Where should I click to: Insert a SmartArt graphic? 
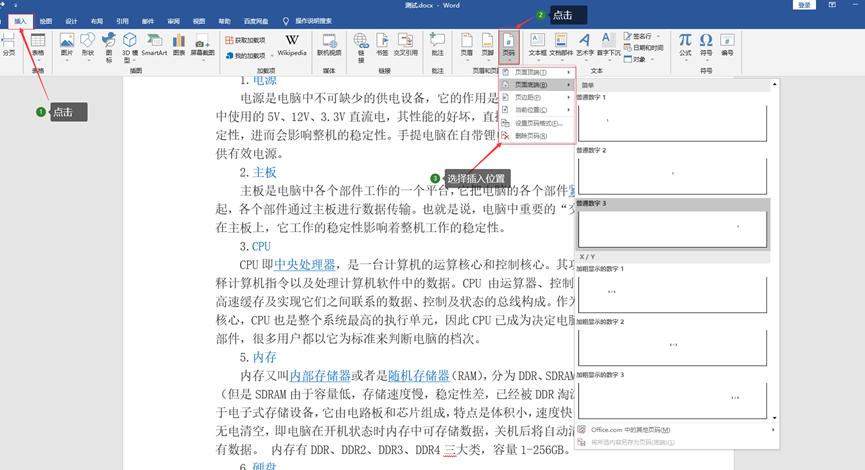154,45
